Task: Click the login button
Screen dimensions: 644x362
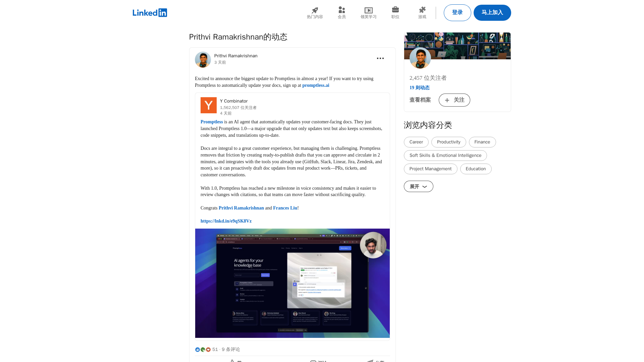Action: click(457, 13)
